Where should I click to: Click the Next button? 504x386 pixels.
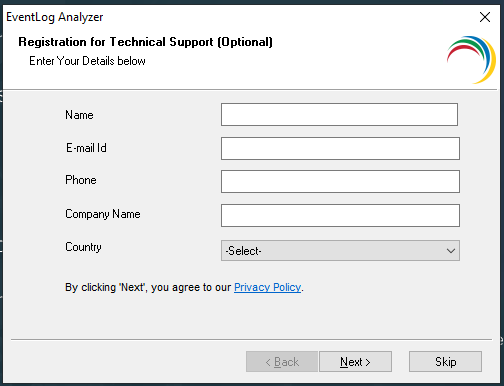click(355, 361)
